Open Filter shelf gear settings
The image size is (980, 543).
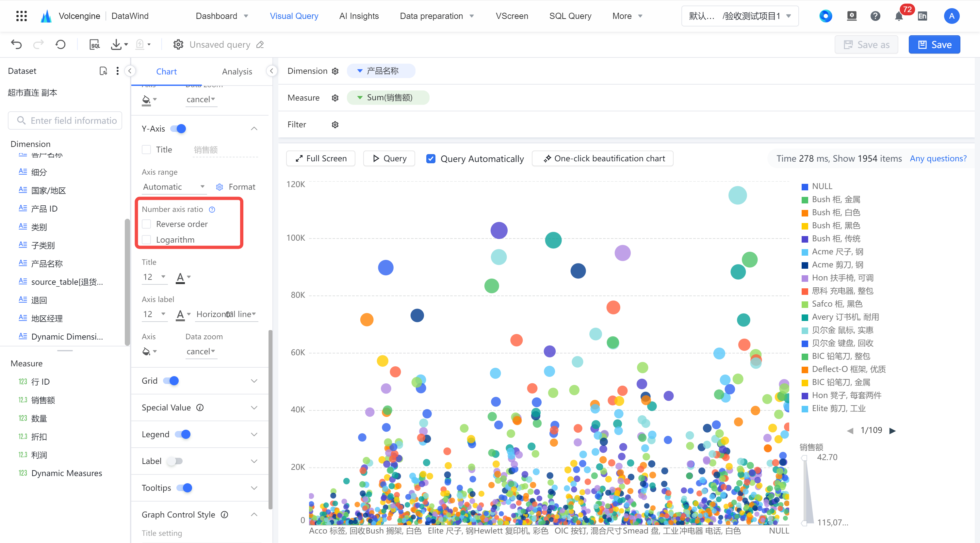(x=335, y=125)
